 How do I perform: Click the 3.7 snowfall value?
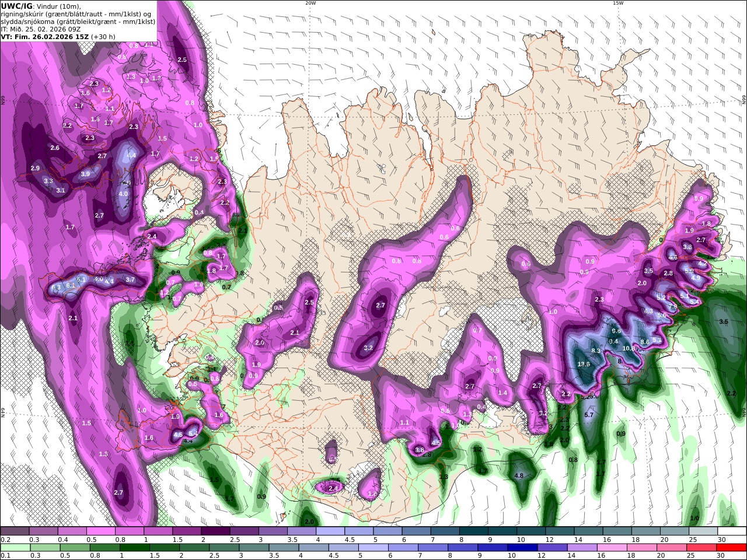coord(130,279)
